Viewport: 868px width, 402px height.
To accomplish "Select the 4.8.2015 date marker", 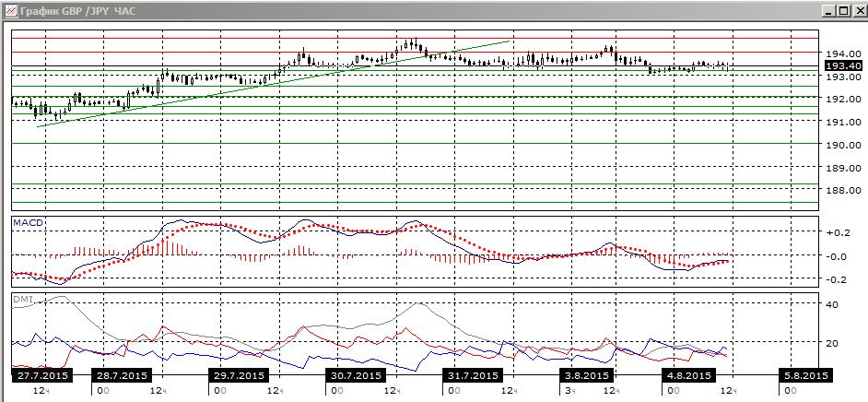I will (689, 375).
